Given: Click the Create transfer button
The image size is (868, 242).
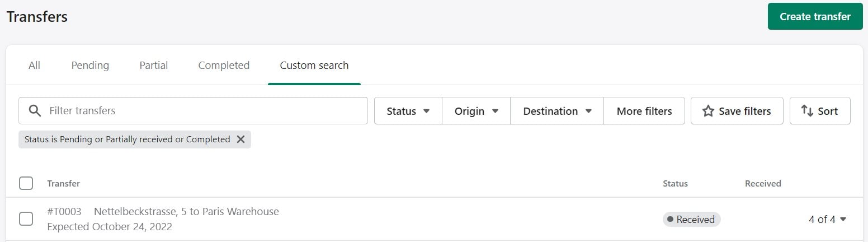Looking at the screenshot, I should [815, 16].
